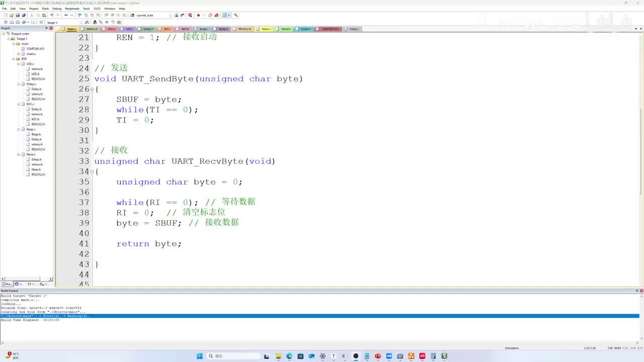This screenshot has width=644, height=362.
Task: Collapse the KEY.c file node
Action: [19, 104]
